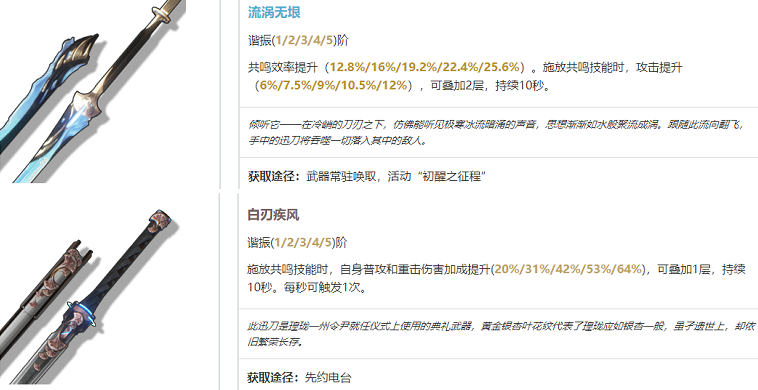Click lore text starting 倾听它
This screenshot has width=758, height=390.
tap(496, 132)
